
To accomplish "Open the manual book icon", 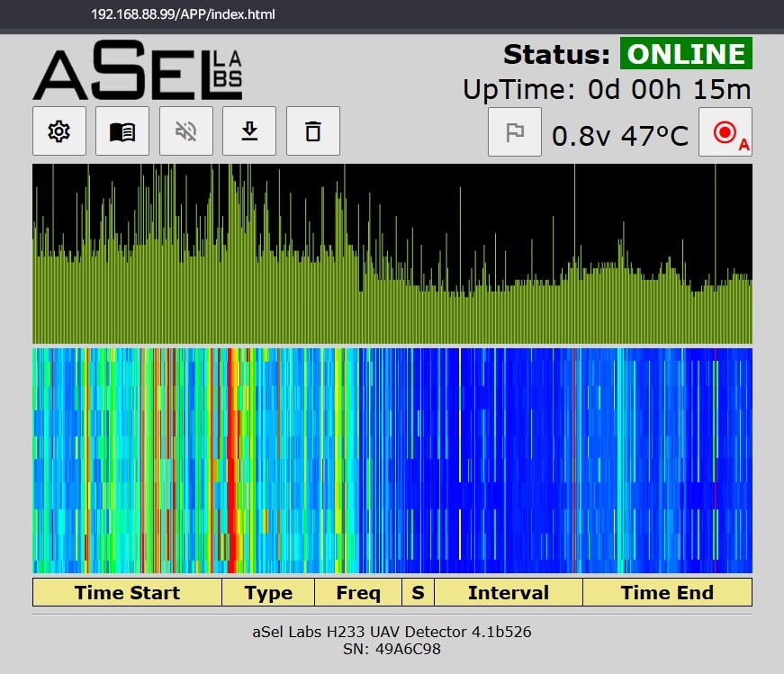I will 122,131.
